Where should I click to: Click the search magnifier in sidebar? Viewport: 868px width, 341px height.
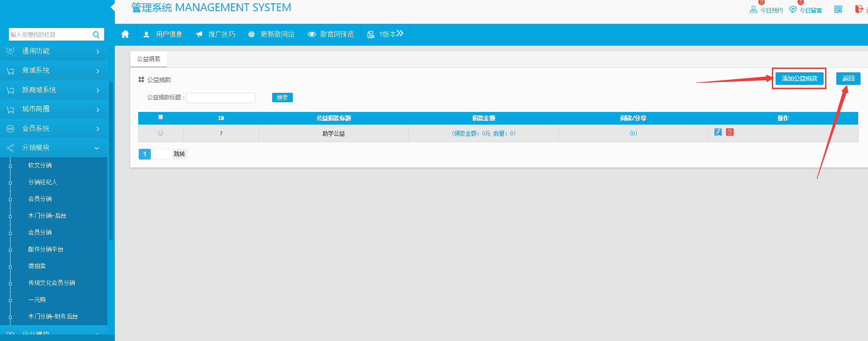point(96,35)
